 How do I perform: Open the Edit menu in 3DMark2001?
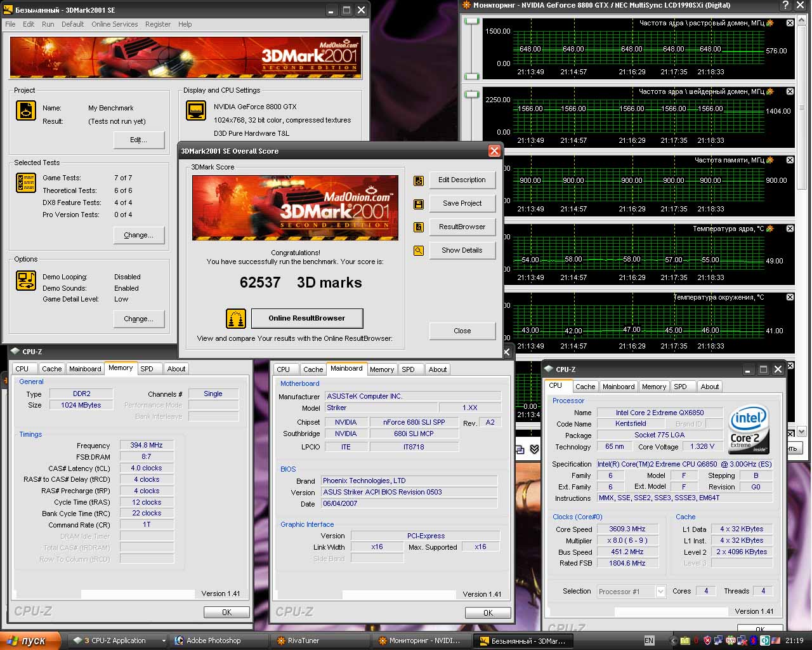click(x=29, y=24)
